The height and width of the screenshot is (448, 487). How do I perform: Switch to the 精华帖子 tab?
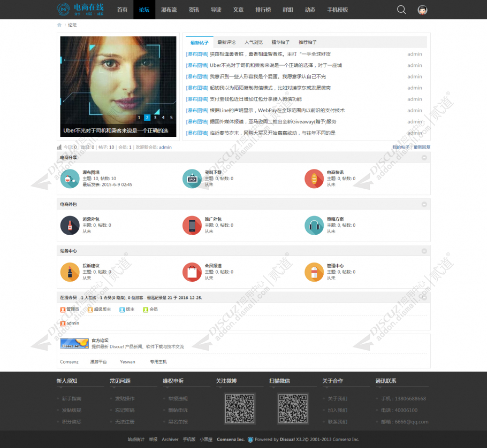click(x=280, y=42)
